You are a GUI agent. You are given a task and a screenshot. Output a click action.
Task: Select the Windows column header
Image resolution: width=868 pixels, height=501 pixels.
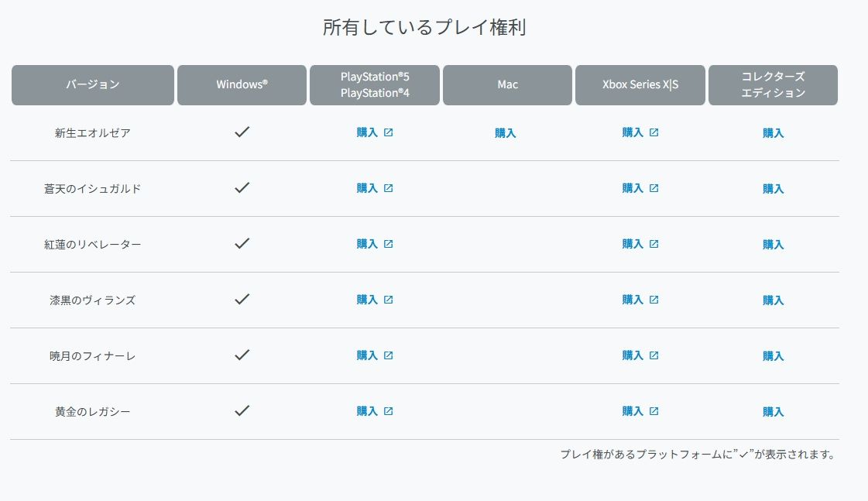tap(242, 84)
